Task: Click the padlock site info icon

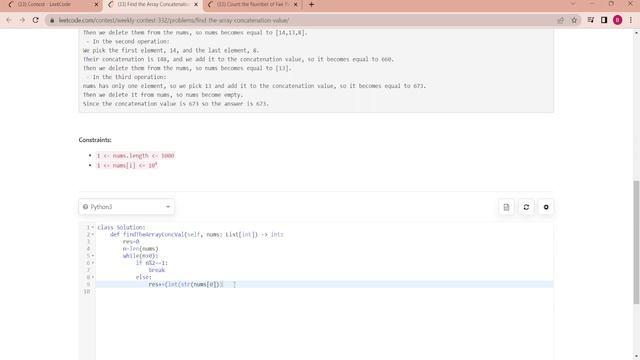Action: (52, 20)
